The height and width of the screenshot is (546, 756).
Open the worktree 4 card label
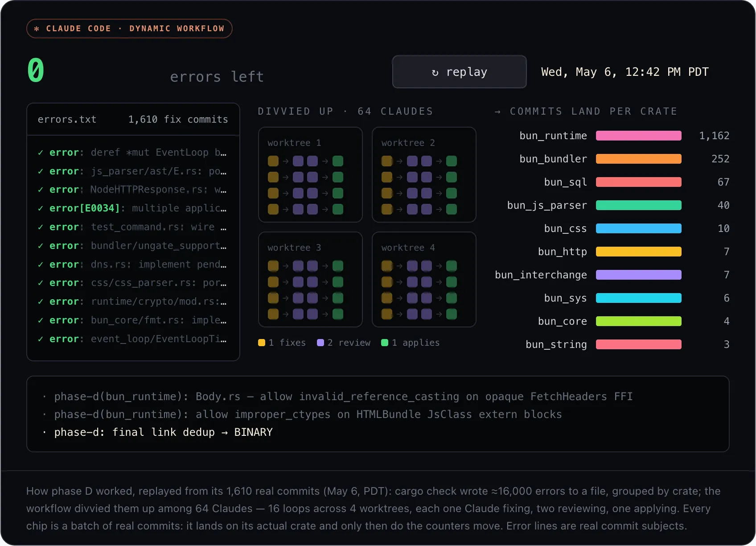(x=408, y=248)
